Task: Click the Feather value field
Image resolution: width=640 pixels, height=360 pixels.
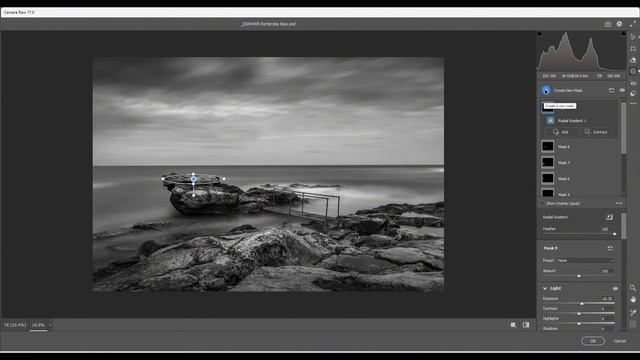Action: 606,229
